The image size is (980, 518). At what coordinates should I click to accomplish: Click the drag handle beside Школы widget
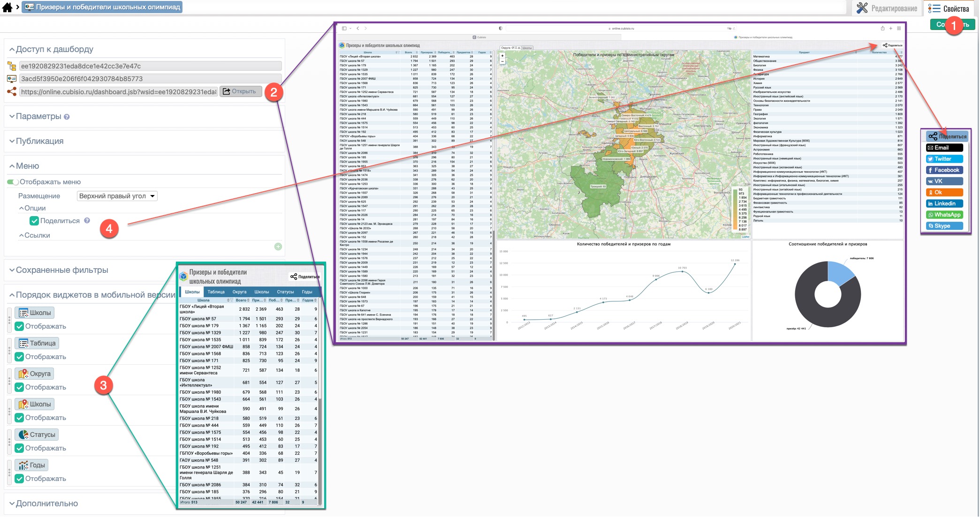[9, 319]
